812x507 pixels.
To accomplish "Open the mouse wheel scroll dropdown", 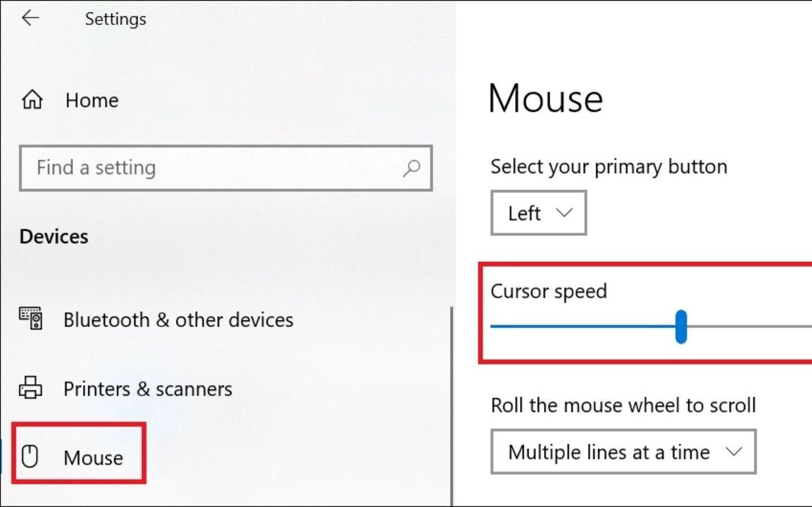I will pos(623,452).
